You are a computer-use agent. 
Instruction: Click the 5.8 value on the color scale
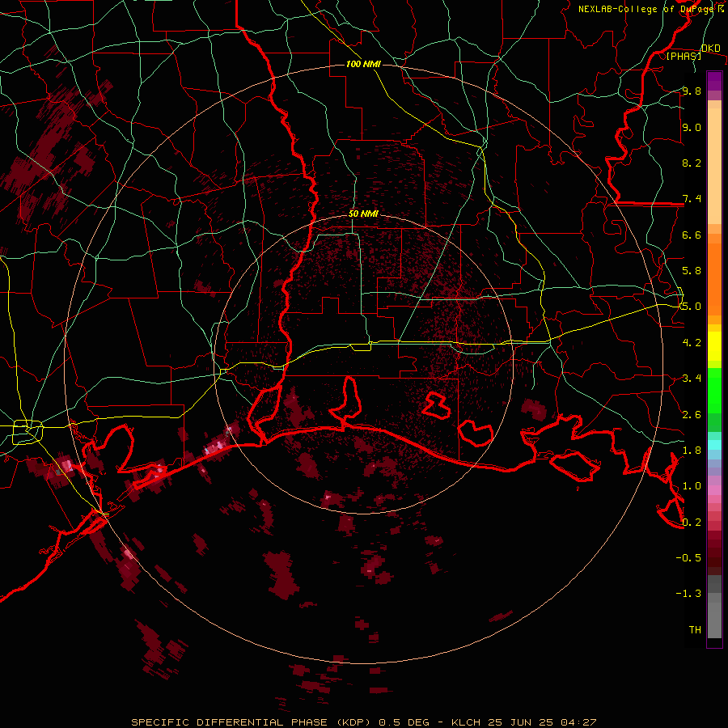692,271
